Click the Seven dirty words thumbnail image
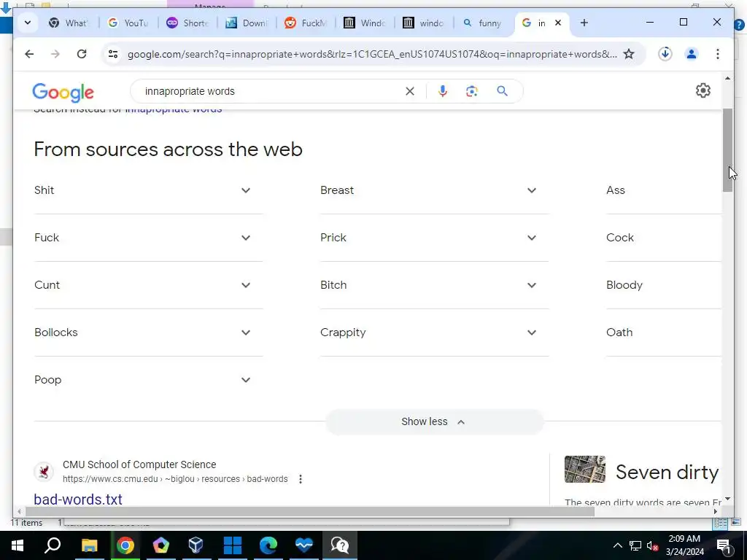Image resolution: width=747 pixels, height=560 pixels. point(585,469)
